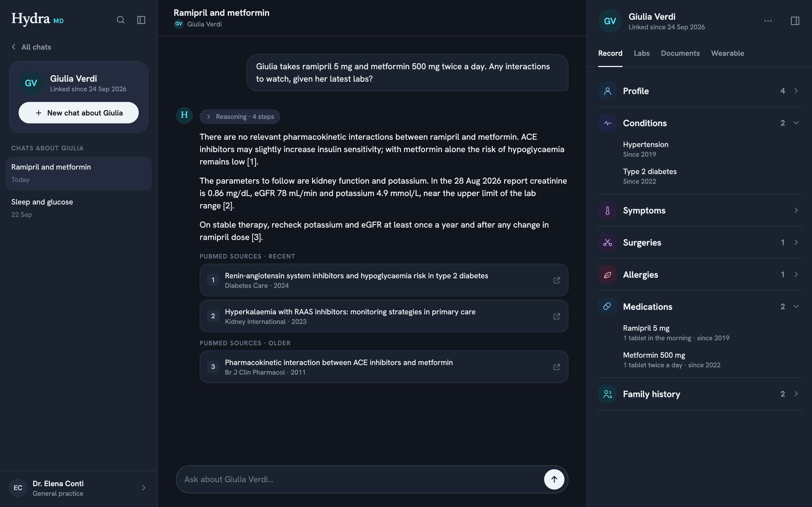The image size is (812, 507).
Task: Collapse the Conditions section chevron
Action: coord(796,123)
